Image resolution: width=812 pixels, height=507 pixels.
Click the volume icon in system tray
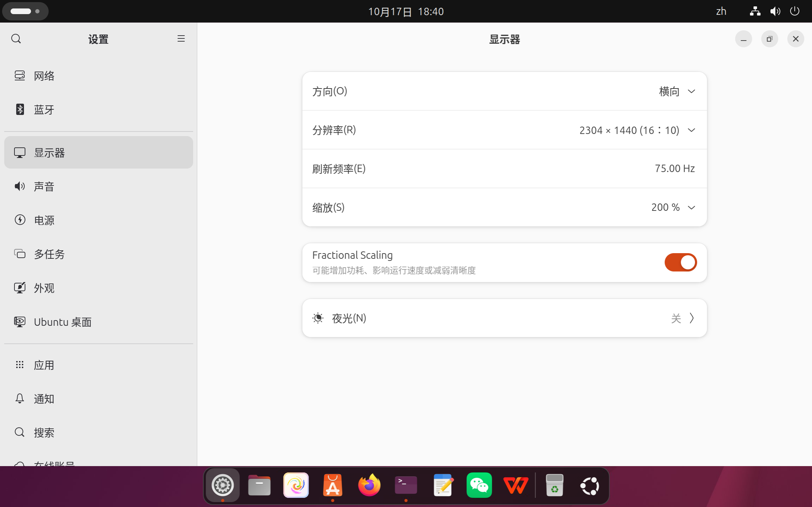pyautogui.click(x=775, y=11)
